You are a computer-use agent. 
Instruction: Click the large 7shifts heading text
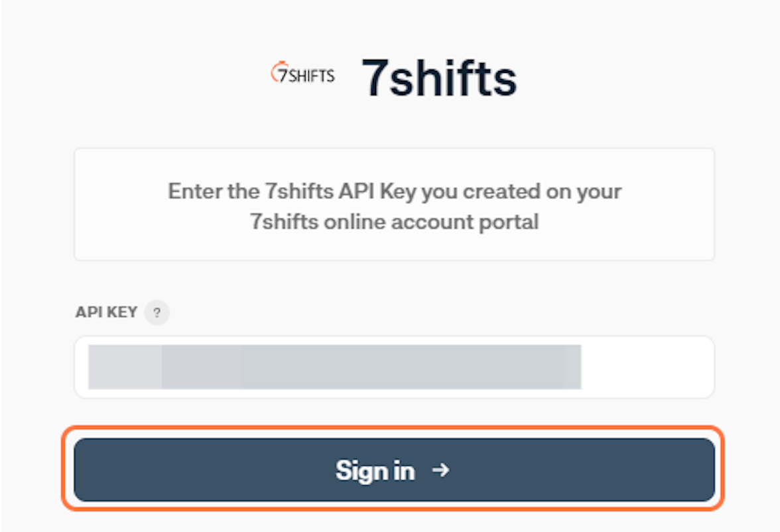(439, 78)
